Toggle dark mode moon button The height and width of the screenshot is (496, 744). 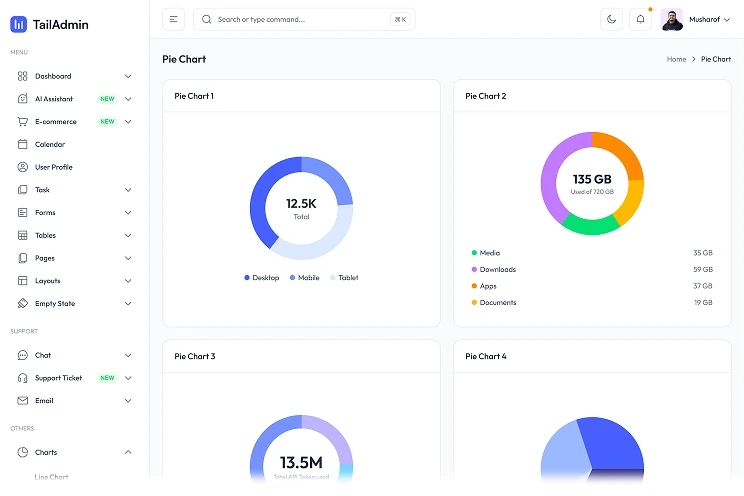tap(611, 19)
